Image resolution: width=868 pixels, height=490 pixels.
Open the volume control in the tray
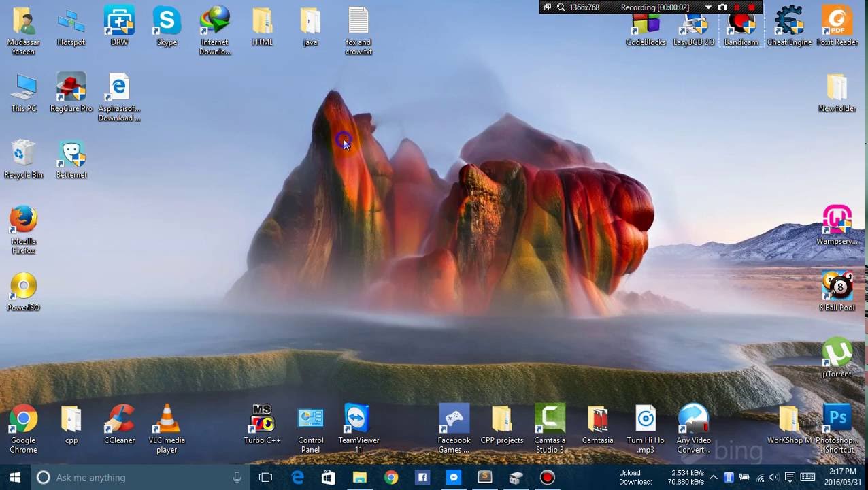773,477
